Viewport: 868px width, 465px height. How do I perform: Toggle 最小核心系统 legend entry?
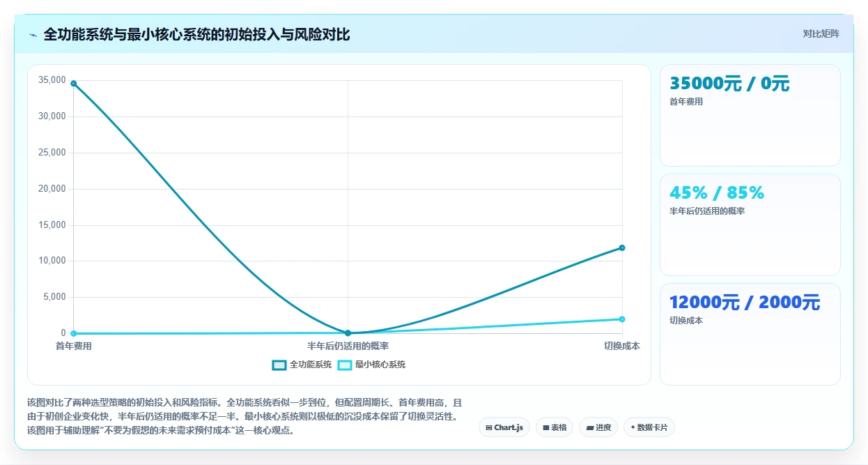tap(371, 365)
